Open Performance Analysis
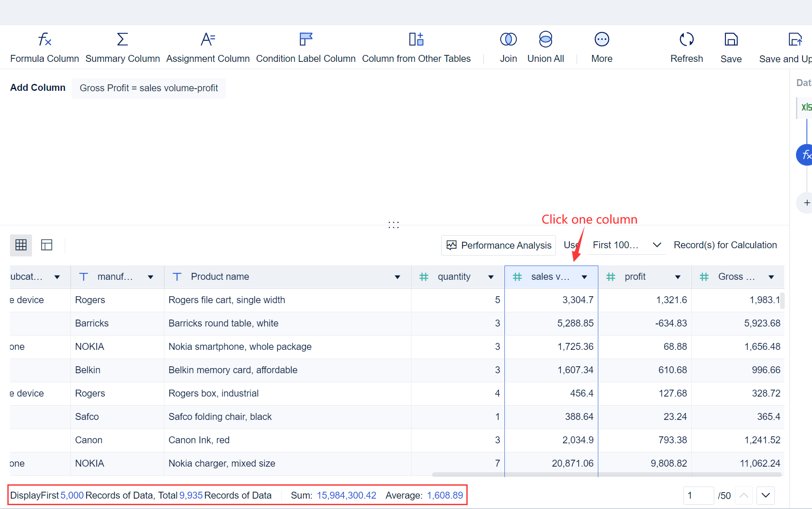The image size is (812, 509). [x=499, y=245]
